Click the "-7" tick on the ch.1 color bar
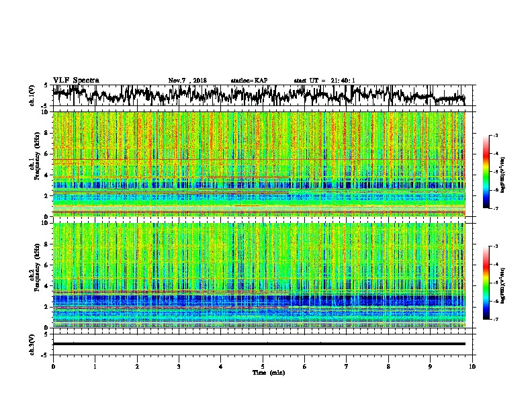 click(x=495, y=208)
